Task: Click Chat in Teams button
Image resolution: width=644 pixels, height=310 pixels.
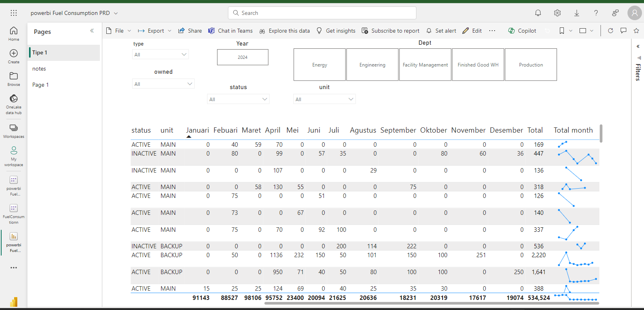Action: click(x=230, y=31)
